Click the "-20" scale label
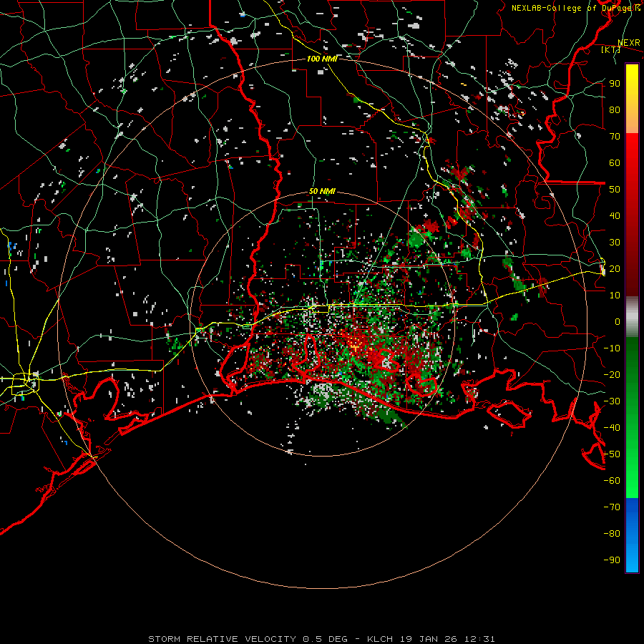 (612, 375)
